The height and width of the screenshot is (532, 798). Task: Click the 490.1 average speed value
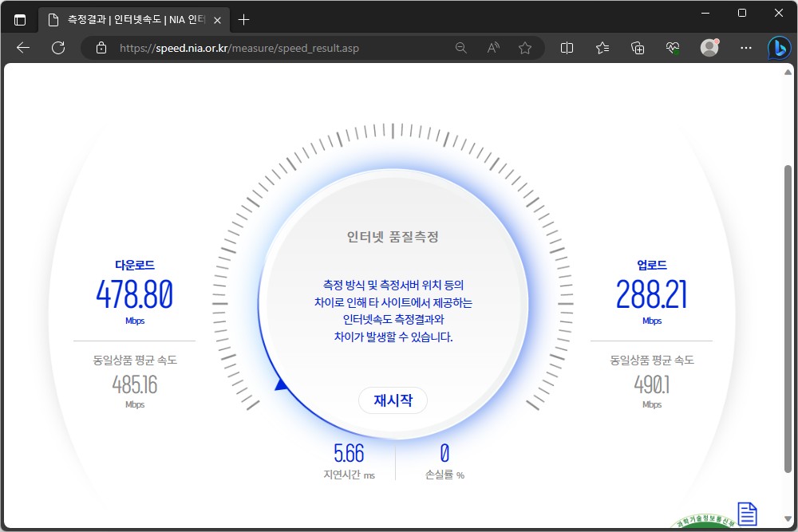(x=652, y=384)
